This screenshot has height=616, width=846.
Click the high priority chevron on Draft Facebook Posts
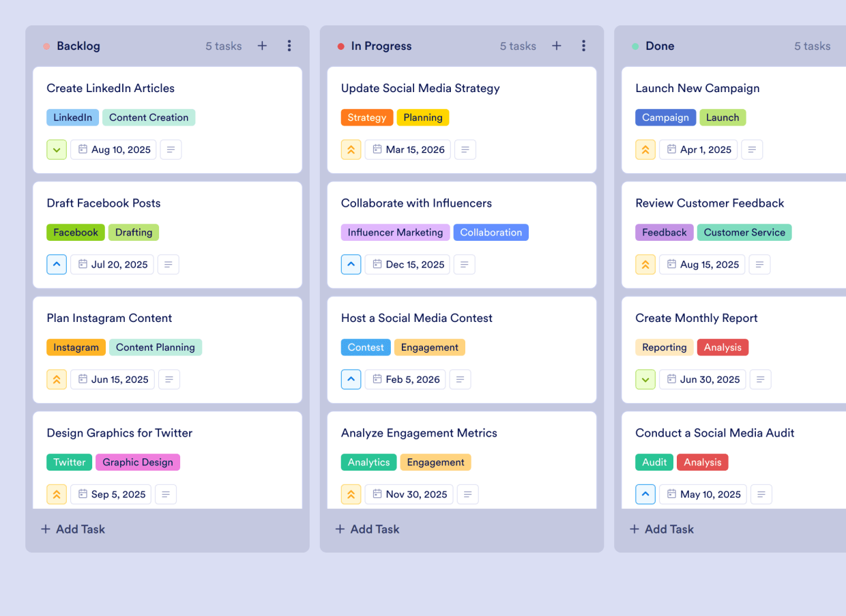(57, 264)
